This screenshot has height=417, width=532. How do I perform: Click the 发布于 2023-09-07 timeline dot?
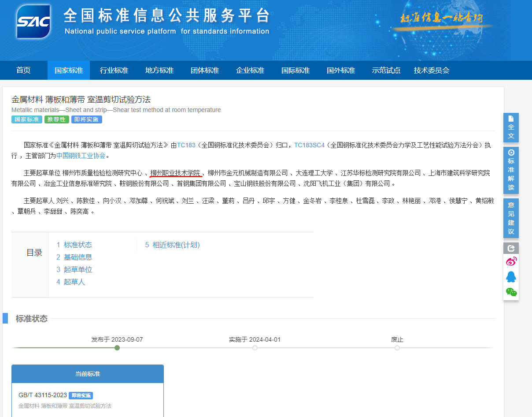click(117, 348)
